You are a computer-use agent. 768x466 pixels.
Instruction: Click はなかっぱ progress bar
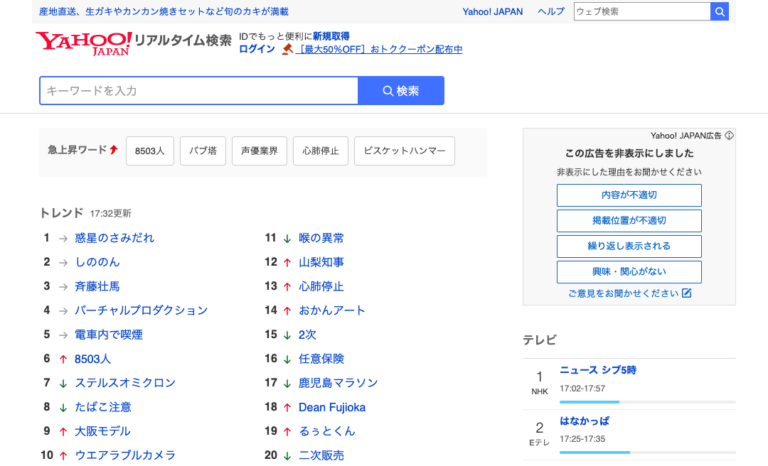click(x=648, y=452)
